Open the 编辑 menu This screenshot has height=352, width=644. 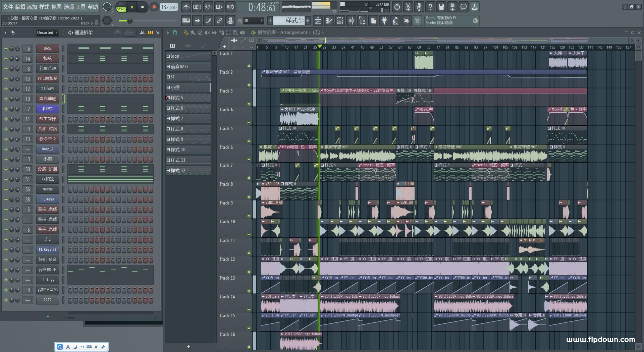20,7
